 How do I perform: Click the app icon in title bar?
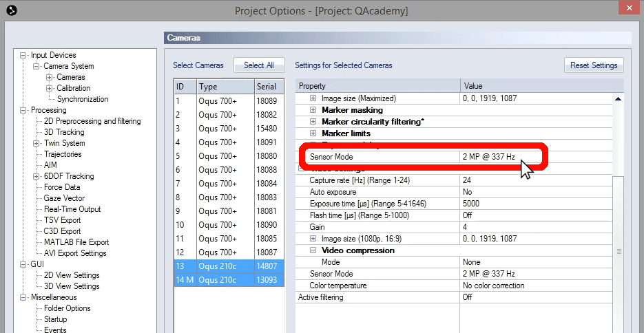12,10
